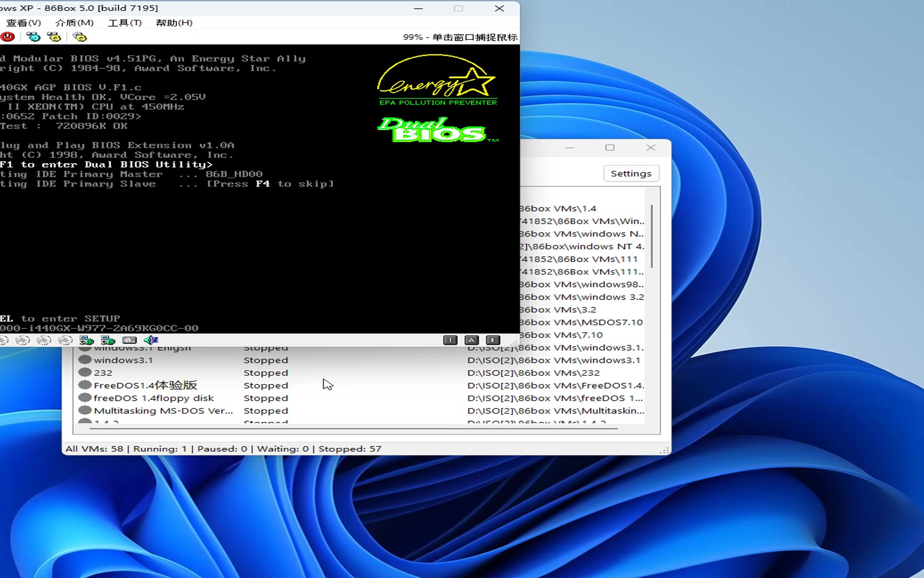924x578 pixels.
Task: Click status circle of freeDOS 1.4floppy disk
Action: 84,398
